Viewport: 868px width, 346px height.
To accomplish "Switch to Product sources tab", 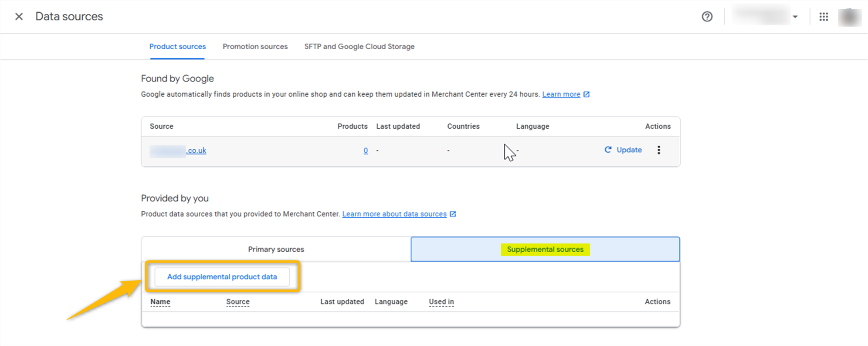I will click(x=177, y=46).
